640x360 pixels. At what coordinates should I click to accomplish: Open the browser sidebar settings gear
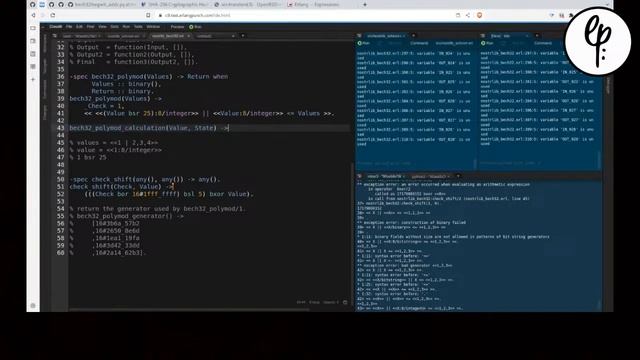tap(33, 305)
